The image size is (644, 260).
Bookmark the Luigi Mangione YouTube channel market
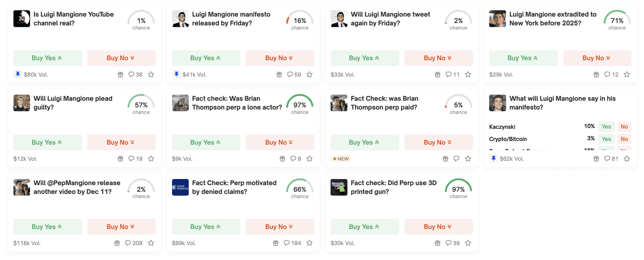[x=151, y=74]
